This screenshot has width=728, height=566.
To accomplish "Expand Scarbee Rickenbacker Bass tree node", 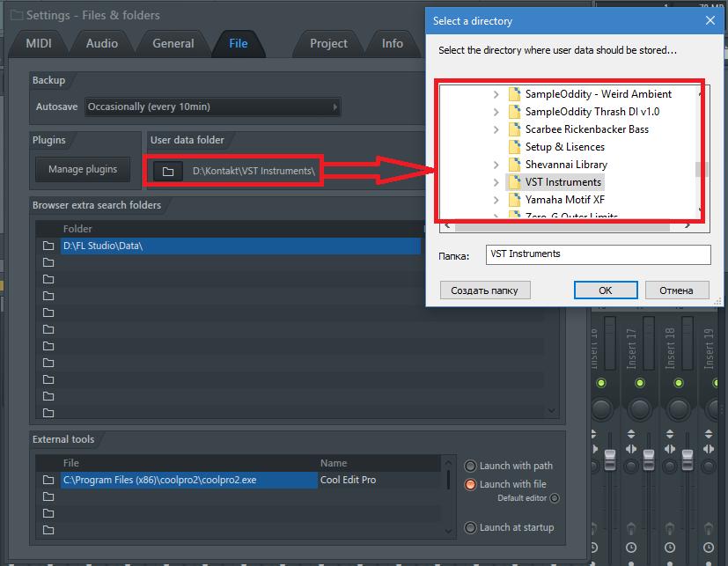I will [x=496, y=129].
